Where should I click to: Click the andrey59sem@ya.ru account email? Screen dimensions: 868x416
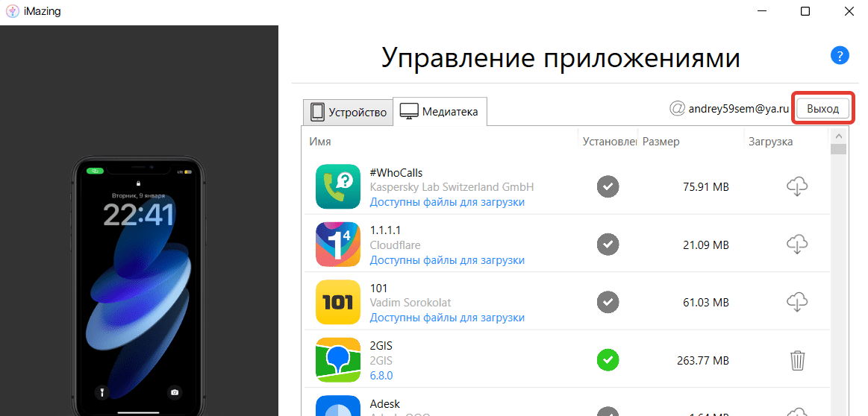(738, 109)
